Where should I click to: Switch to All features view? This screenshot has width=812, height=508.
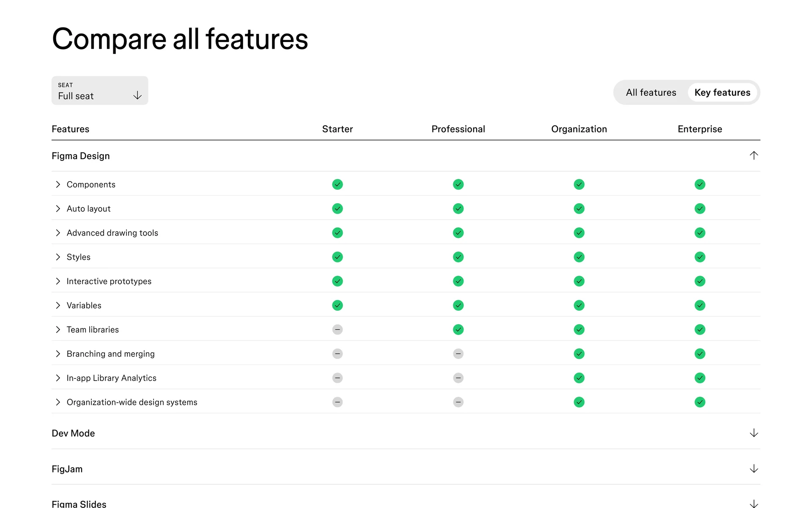tap(650, 92)
